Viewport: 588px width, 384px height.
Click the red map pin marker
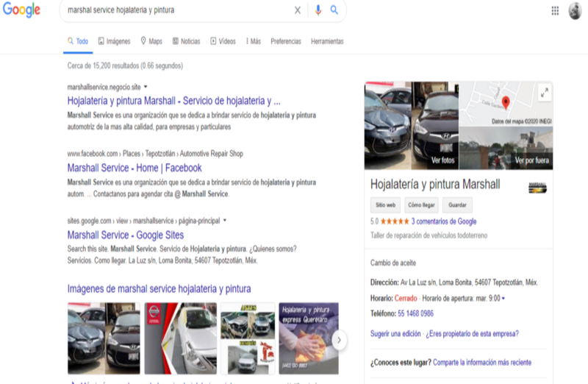point(506,102)
